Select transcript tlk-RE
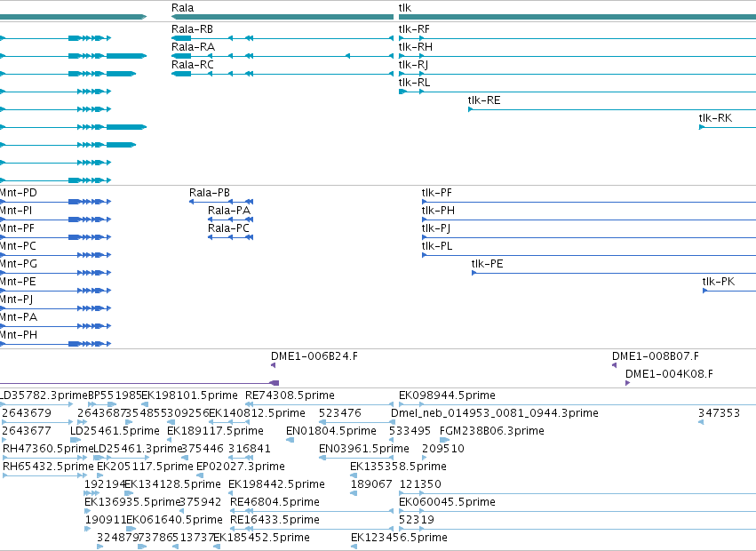 click(484, 100)
